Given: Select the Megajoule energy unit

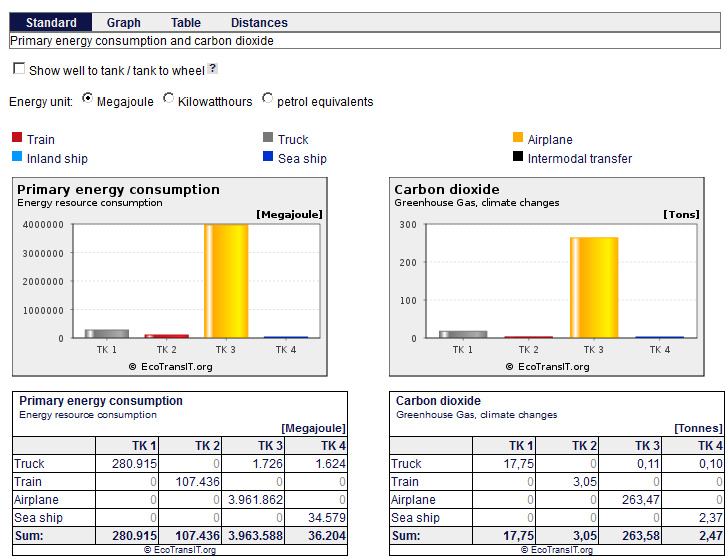Looking at the screenshot, I should (x=87, y=99).
